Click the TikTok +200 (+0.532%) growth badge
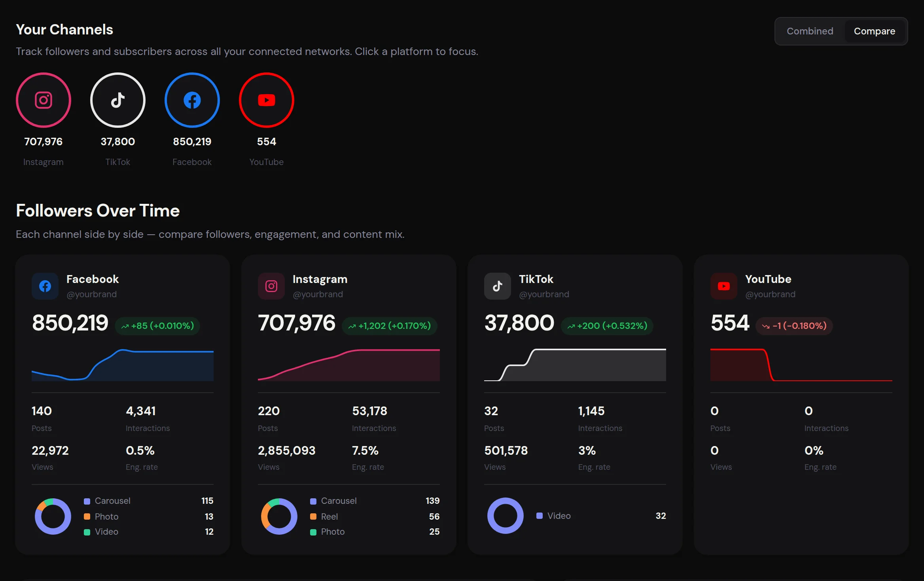 point(607,326)
